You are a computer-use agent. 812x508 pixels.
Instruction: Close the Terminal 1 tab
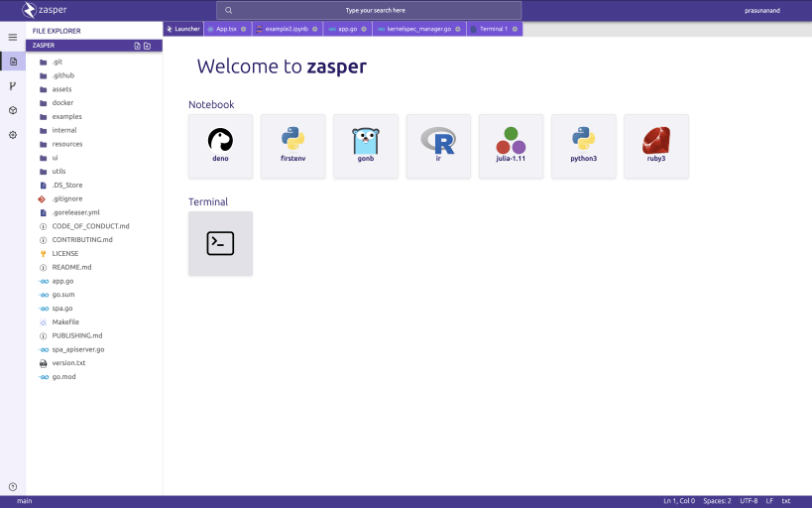pos(515,29)
